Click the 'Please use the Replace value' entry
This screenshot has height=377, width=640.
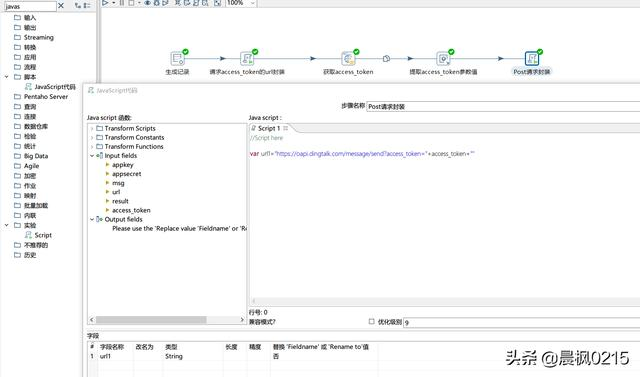[x=179, y=228]
